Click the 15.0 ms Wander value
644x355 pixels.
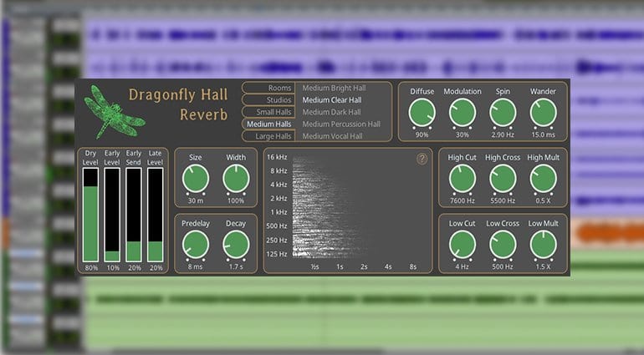543,134
